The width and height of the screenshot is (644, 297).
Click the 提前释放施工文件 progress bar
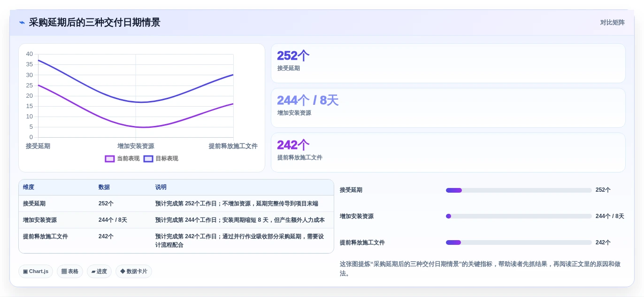[x=519, y=242]
